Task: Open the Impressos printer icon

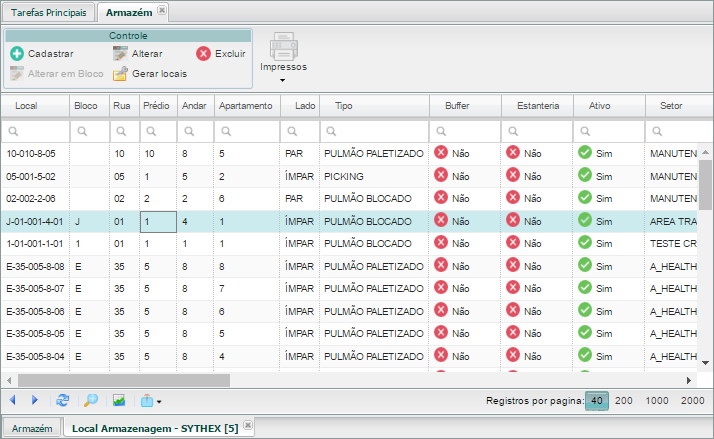Action: point(284,46)
